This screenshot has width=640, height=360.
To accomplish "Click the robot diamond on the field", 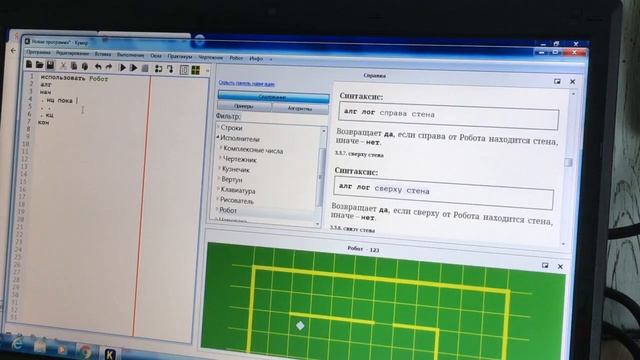I will point(300,325).
